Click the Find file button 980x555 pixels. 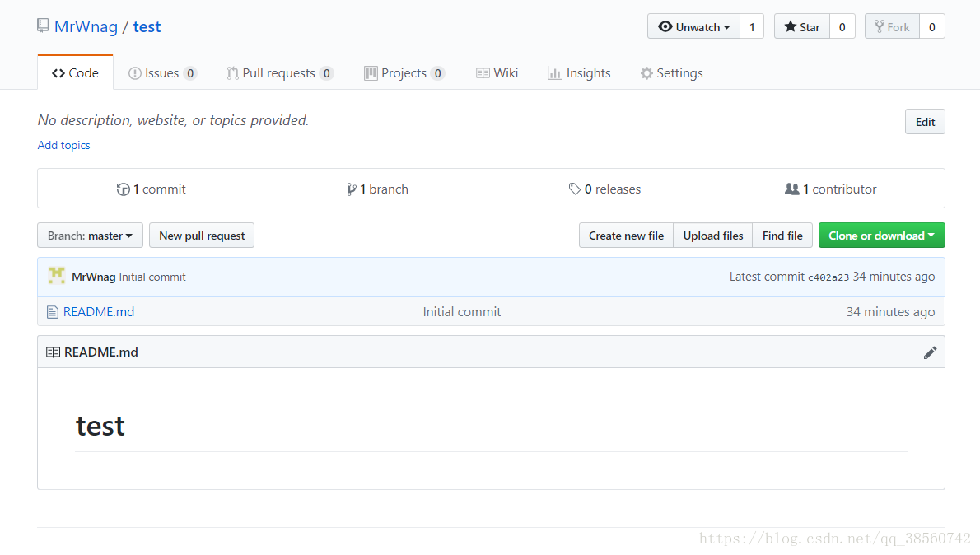coord(782,236)
